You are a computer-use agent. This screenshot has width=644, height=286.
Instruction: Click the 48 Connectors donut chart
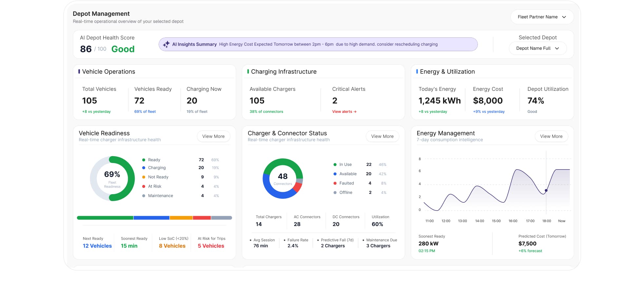[x=283, y=178]
